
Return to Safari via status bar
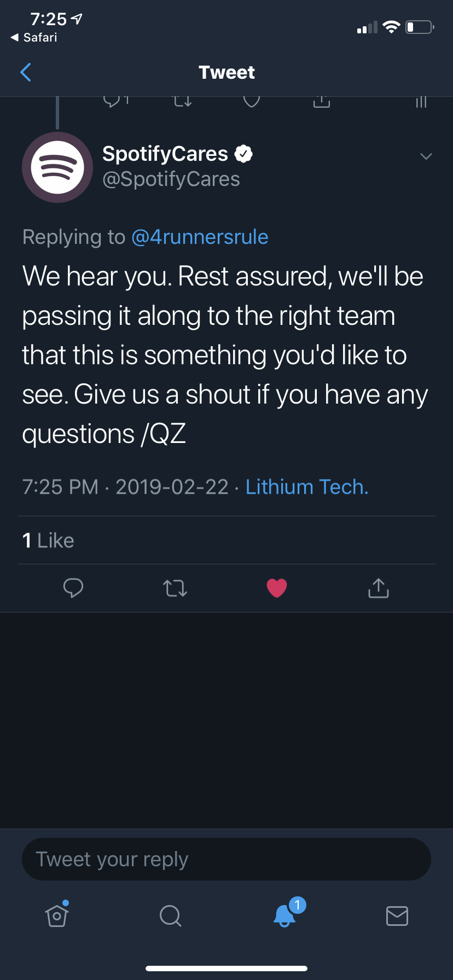point(34,37)
